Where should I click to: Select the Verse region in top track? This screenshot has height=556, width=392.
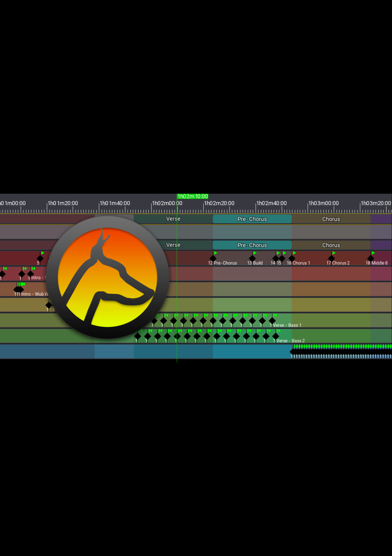click(173, 219)
